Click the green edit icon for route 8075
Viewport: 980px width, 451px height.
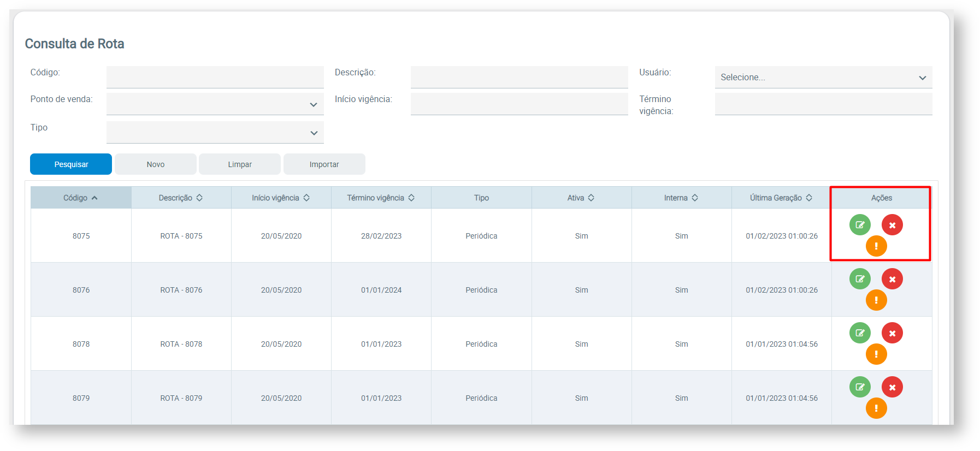click(860, 225)
